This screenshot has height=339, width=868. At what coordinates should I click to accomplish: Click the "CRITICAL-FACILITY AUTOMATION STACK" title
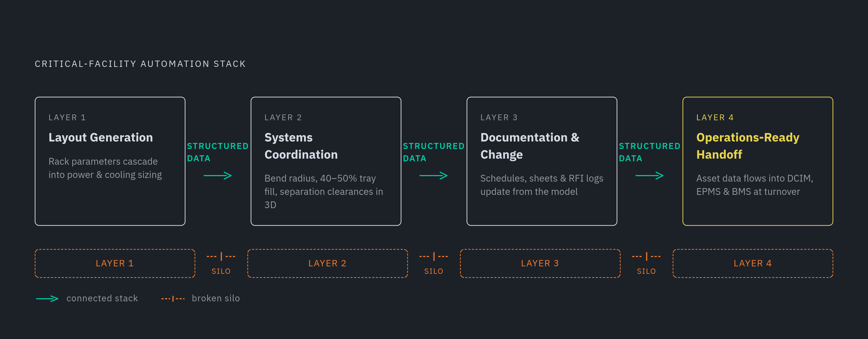[x=140, y=64]
